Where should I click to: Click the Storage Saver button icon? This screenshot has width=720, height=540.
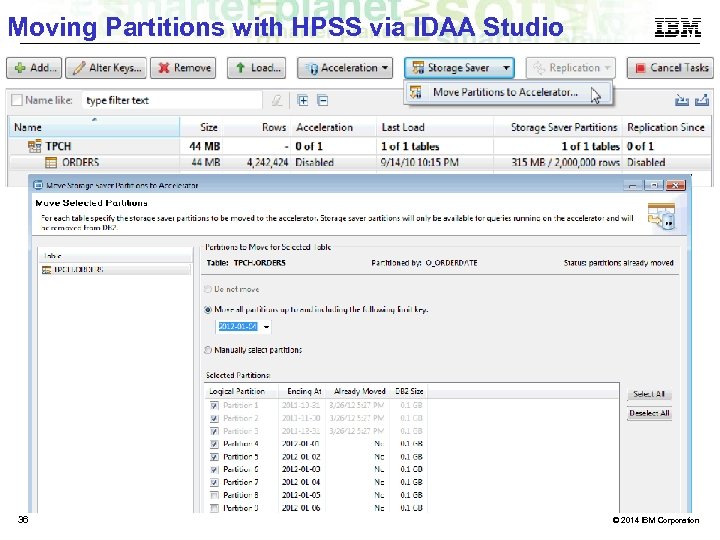[x=418, y=68]
